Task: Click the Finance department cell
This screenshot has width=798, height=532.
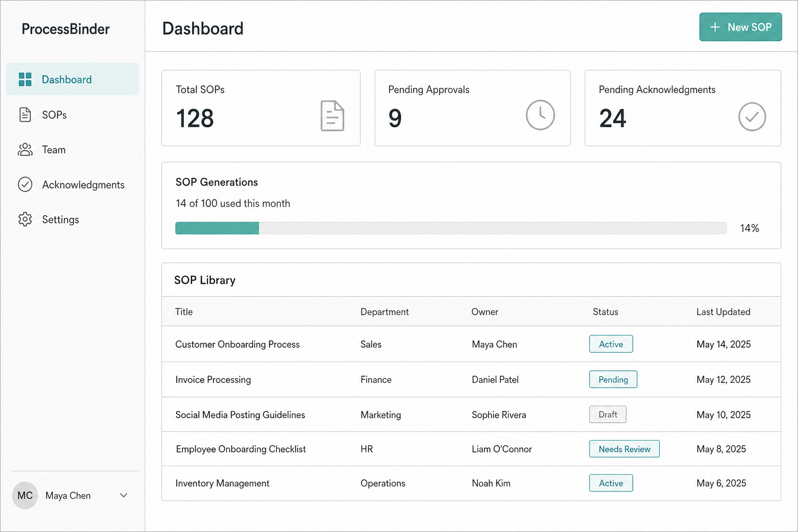Action: 376,379
